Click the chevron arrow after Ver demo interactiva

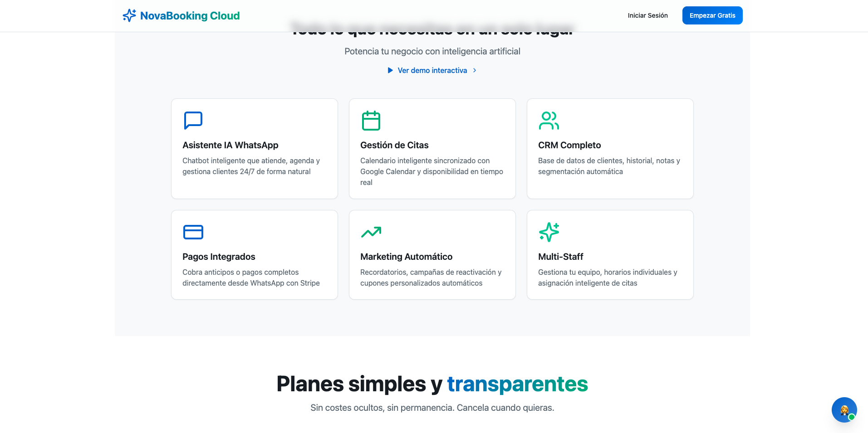475,70
